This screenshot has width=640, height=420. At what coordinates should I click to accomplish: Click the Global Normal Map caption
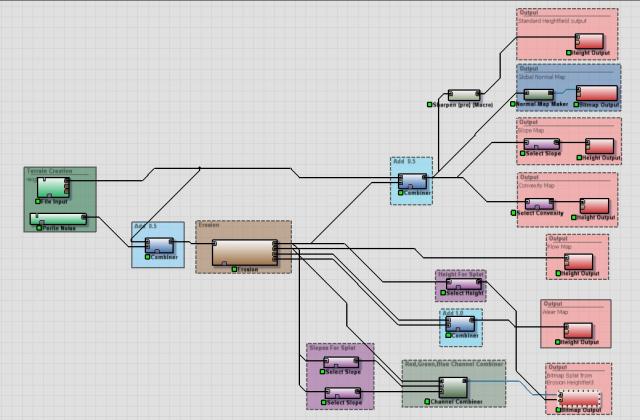tap(542, 77)
